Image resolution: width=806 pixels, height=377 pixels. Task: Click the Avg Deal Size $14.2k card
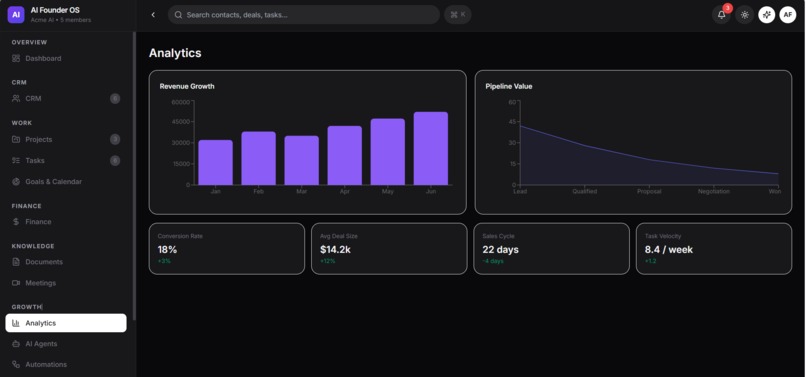tap(389, 248)
